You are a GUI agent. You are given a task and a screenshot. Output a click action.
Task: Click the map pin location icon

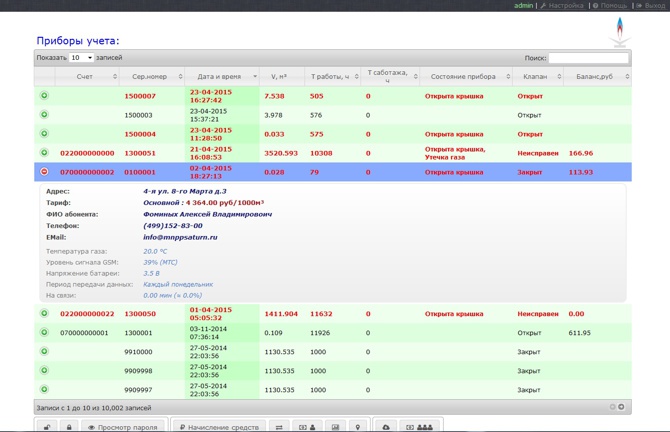(358, 427)
